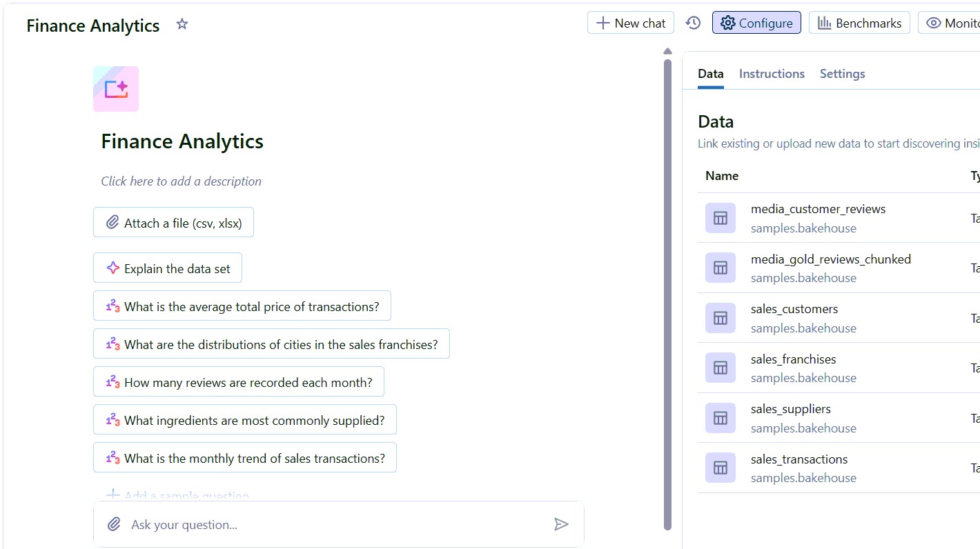
Task: Open chat history with the clock icon
Action: 693,22
